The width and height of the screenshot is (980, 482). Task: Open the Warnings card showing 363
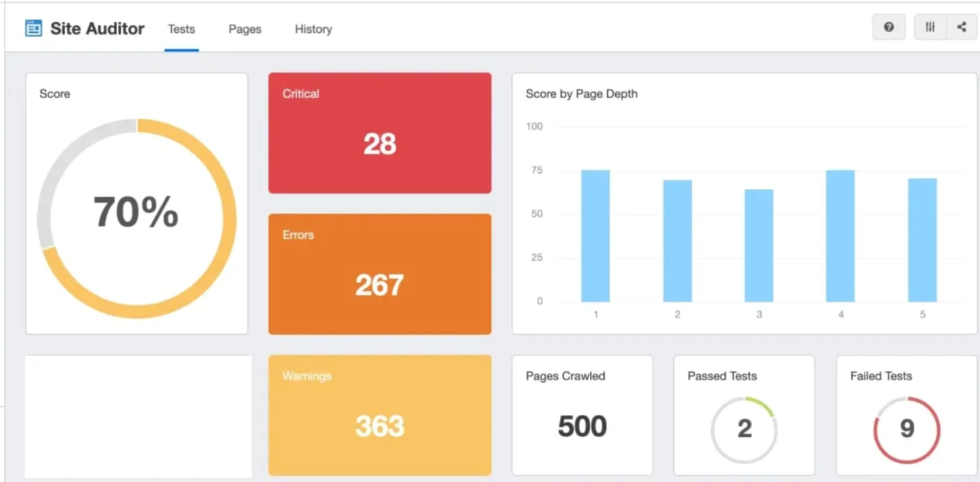pos(379,415)
